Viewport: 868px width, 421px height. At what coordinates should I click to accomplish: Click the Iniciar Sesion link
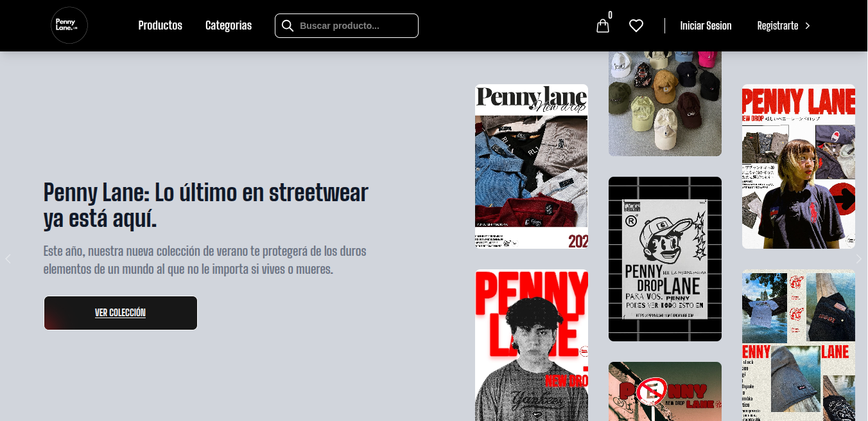(x=706, y=26)
